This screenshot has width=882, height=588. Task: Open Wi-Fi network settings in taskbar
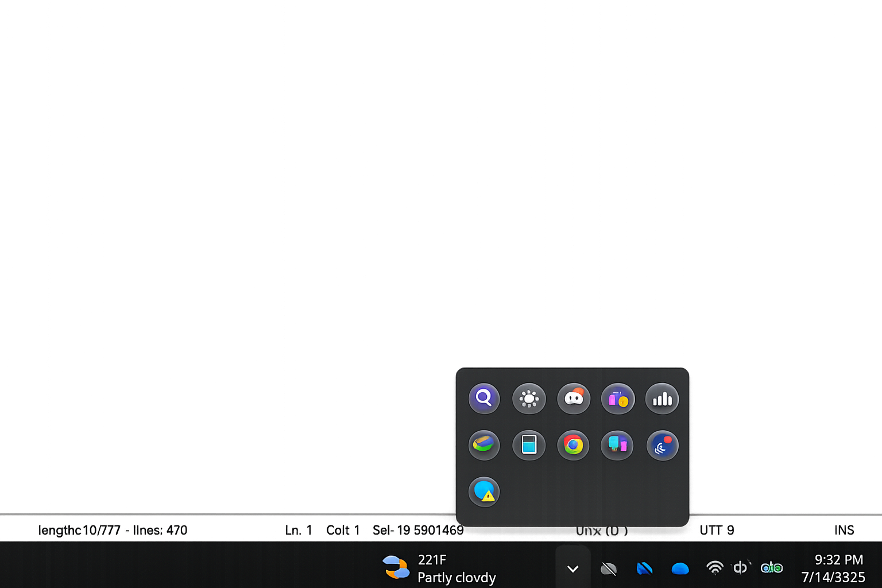(715, 568)
